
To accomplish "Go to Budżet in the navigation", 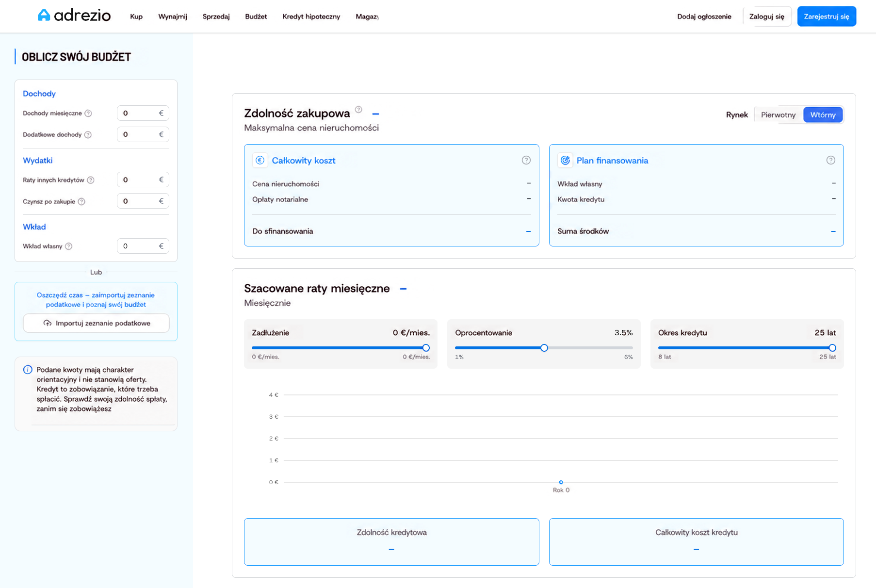I will pyautogui.click(x=256, y=16).
